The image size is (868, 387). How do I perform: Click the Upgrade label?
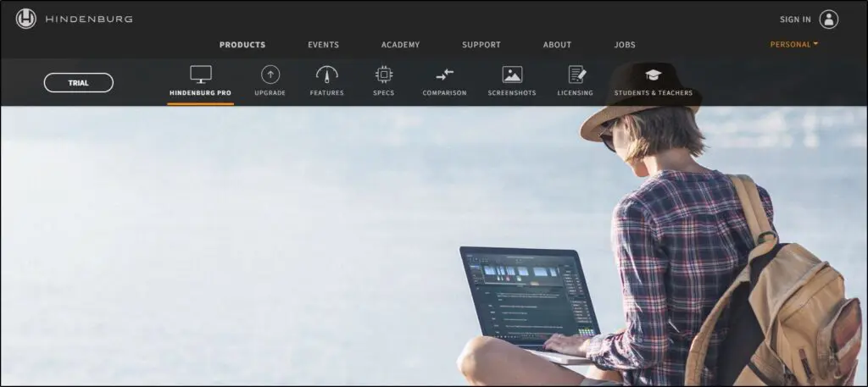[270, 93]
